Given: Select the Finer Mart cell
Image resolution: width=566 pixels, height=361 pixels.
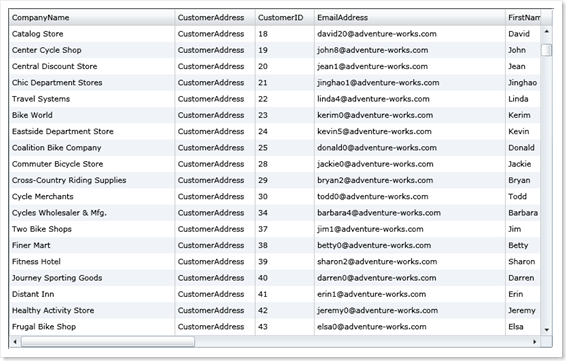Looking at the screenshot, I should coord(92,245).
